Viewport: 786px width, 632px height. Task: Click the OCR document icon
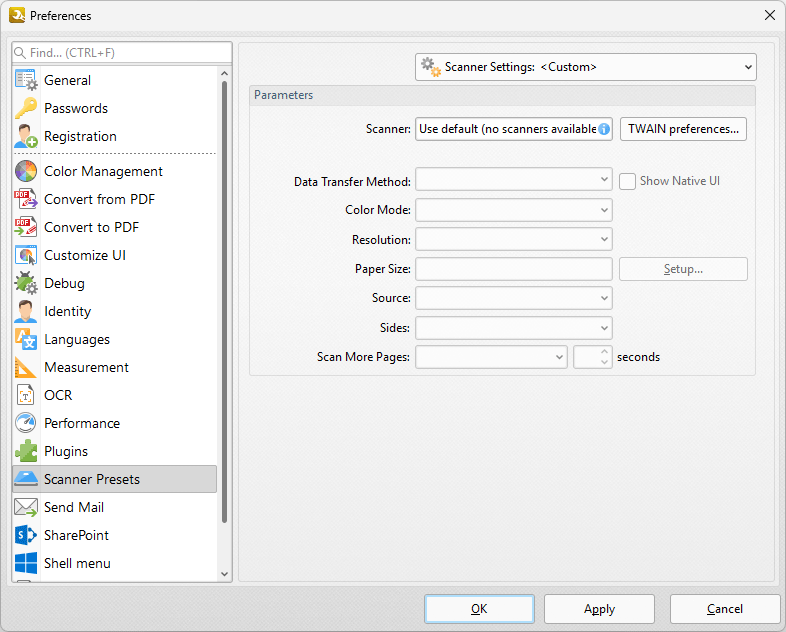[26, 395]
